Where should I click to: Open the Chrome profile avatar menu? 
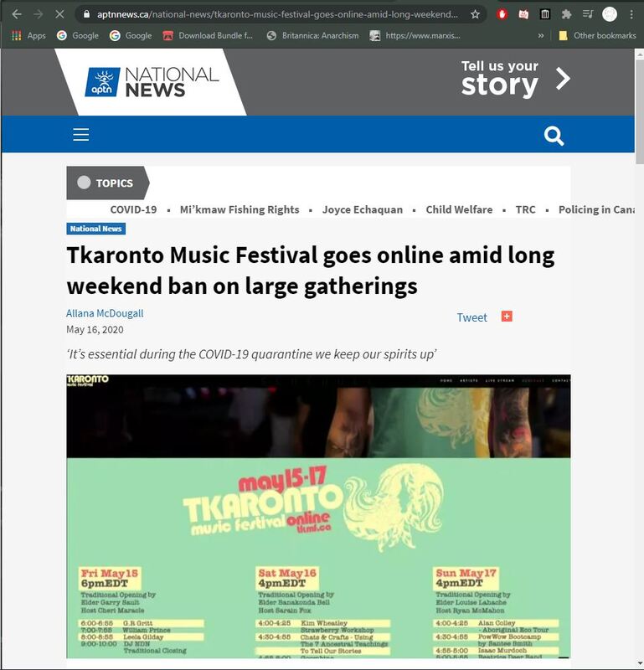click(610, 14)
